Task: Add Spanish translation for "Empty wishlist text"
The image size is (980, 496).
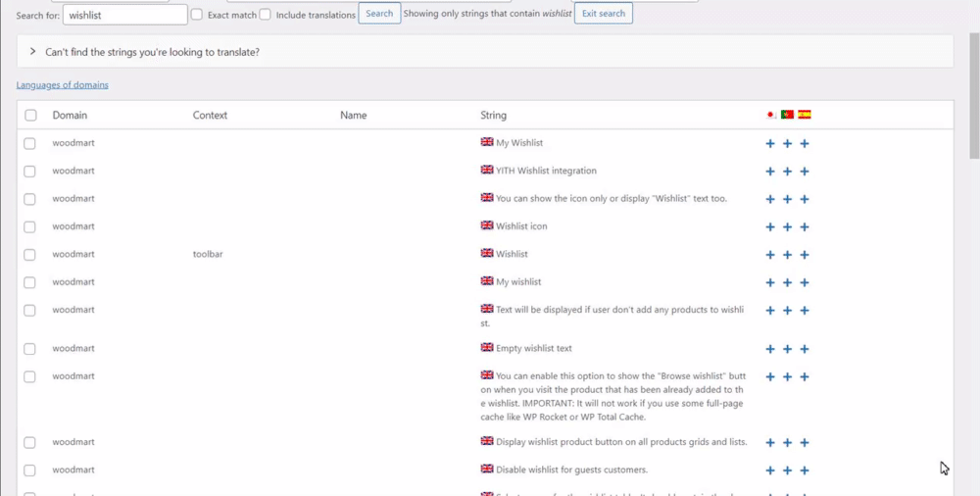Action: [805, 349]
